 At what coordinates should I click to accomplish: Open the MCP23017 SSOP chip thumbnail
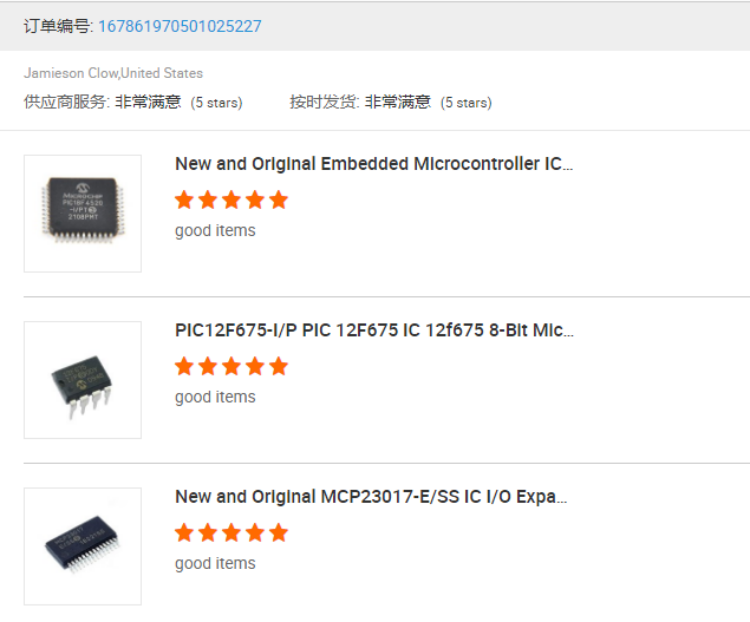pos(83,546)
